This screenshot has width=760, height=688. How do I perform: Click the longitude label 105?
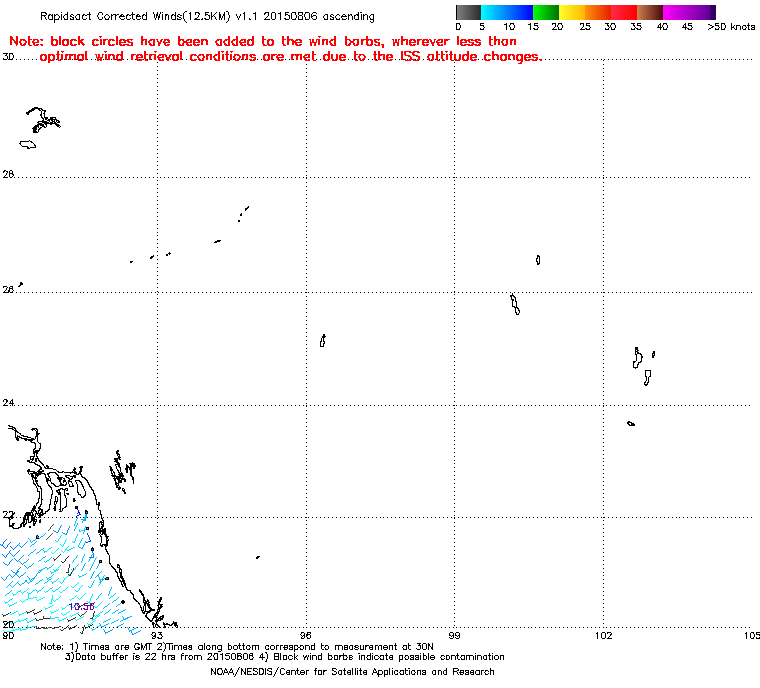pyautogui.click(x=751, y=635)
